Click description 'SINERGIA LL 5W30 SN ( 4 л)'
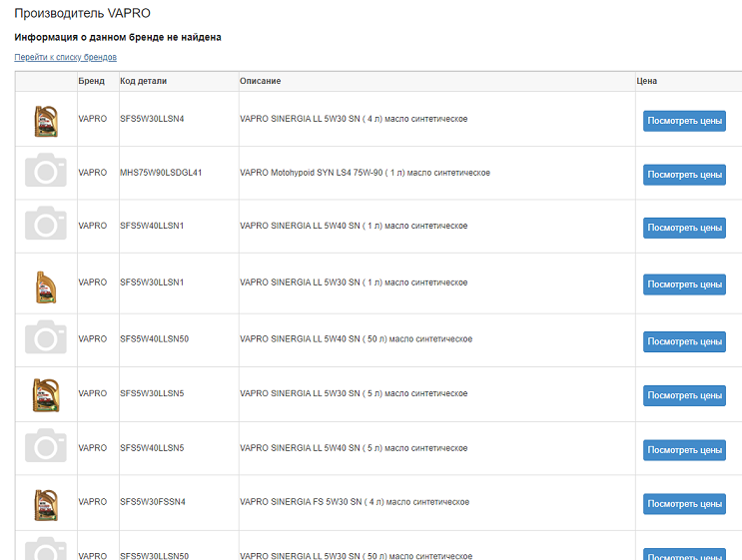The image size is (742, 560). 327,119
